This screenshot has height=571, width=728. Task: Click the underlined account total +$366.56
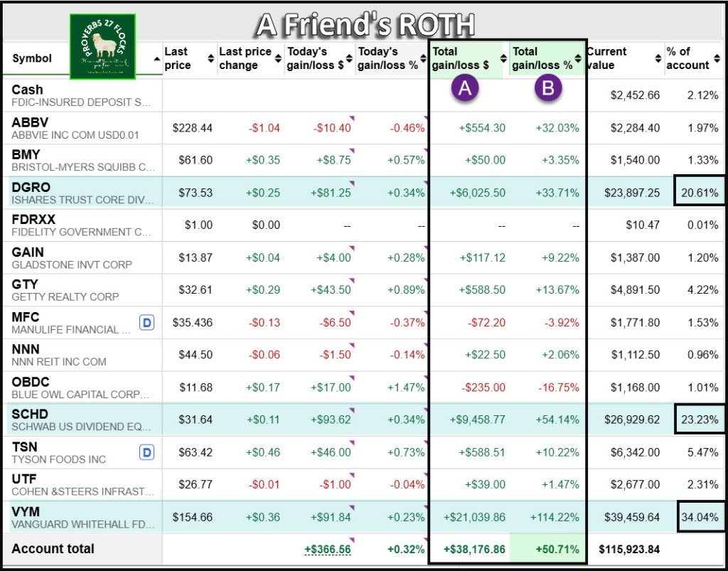pos(328,550)
